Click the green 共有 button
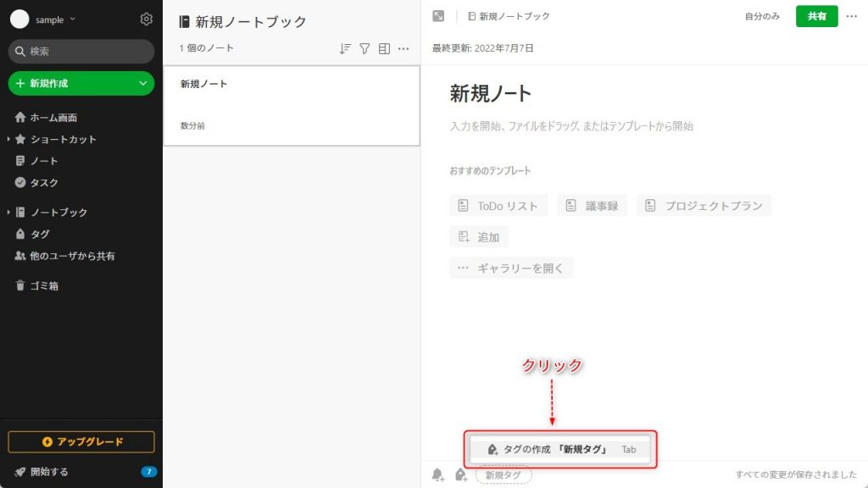The height and width of the screenshot is (488, 868). point(816,16)
